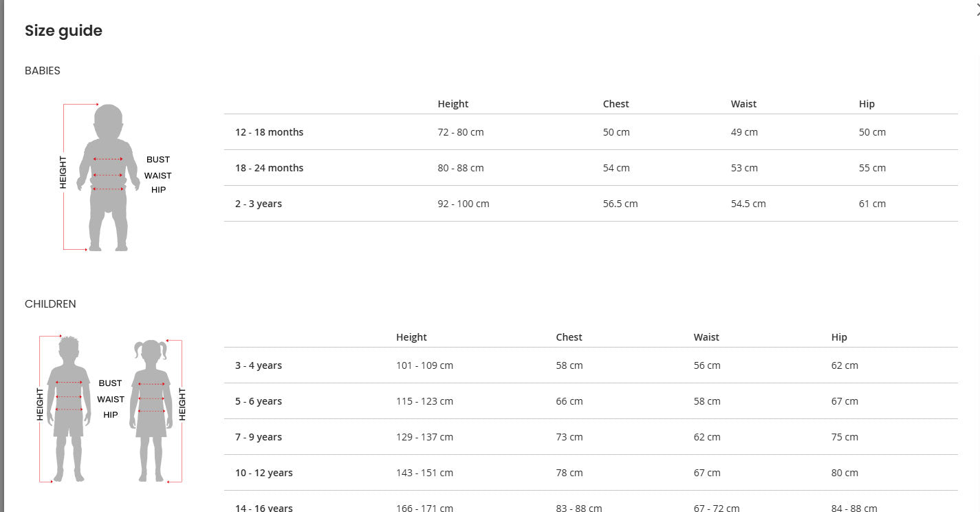Click the Hip header in children table
980x512 pixels.
(x=839, y=337)
